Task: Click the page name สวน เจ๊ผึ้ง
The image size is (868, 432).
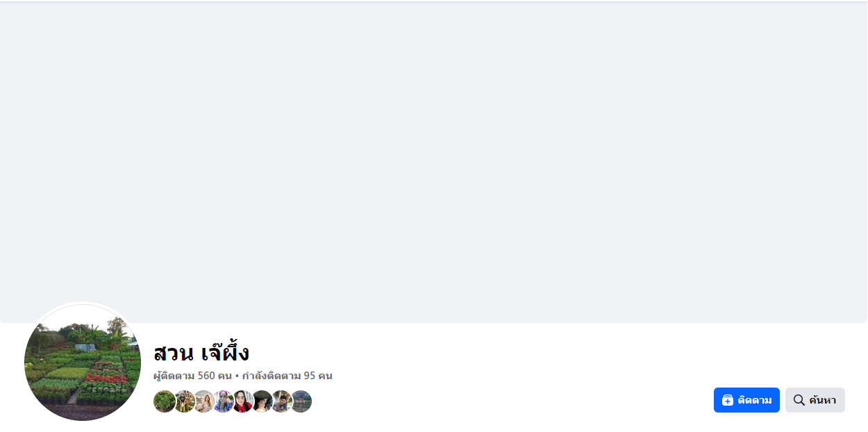Action: 201,353
